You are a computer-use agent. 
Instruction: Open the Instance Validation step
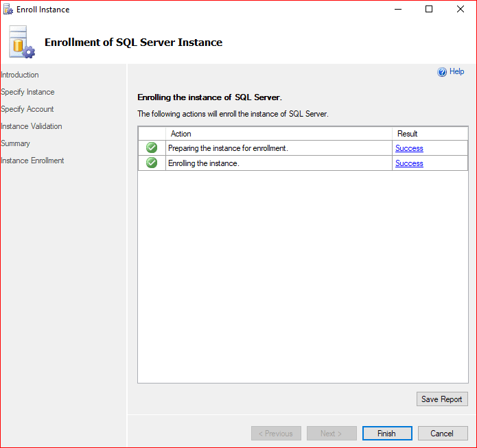[x=32, y=126]
